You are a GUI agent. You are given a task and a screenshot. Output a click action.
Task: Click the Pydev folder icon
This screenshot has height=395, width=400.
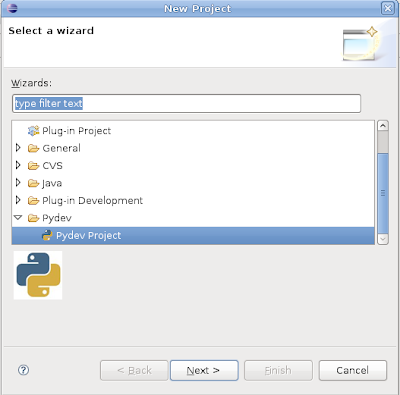[33, 218]
